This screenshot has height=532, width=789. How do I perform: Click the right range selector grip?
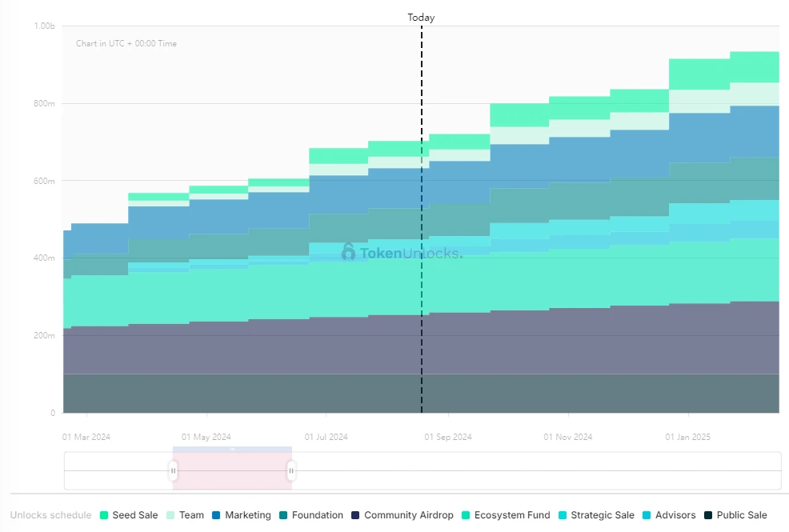290,471
